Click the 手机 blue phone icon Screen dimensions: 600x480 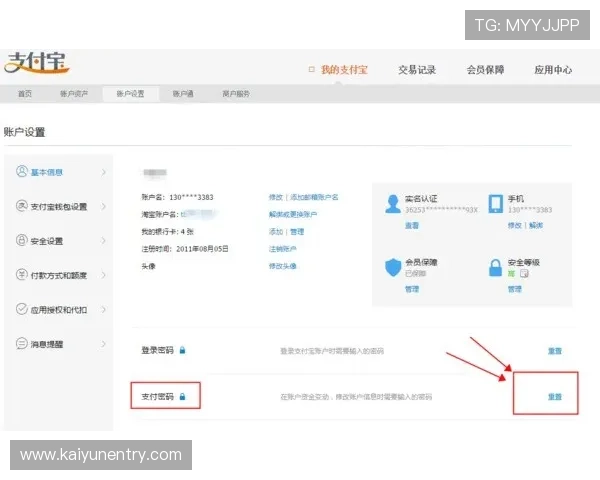pos(496,204)
